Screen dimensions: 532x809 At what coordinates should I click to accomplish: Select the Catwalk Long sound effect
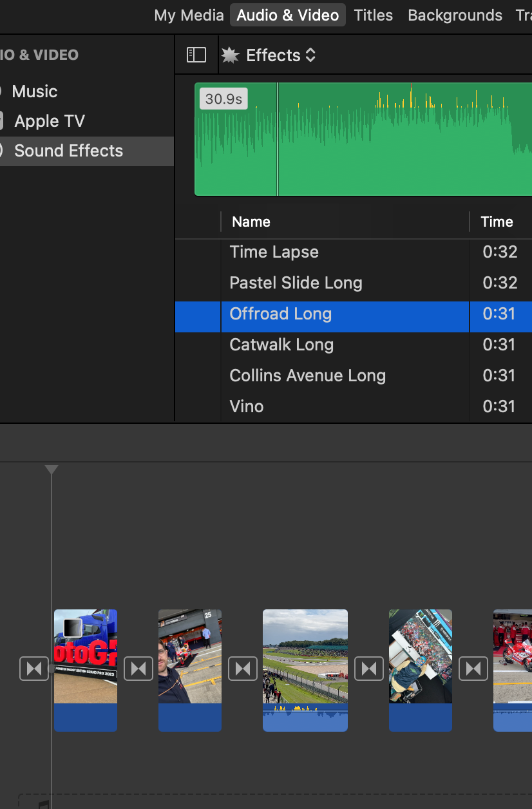tap(281, 345)
